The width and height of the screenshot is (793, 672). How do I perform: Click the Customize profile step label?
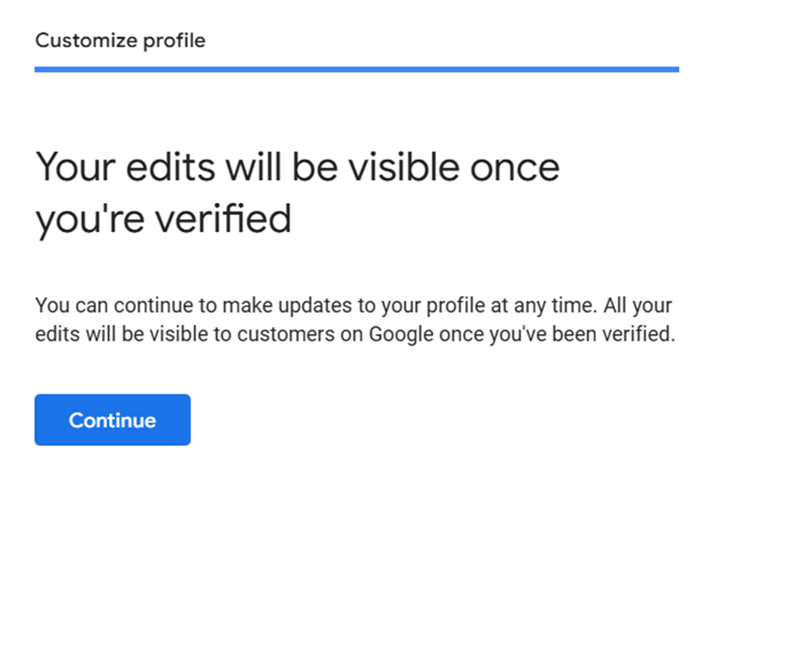click(120, 40)
